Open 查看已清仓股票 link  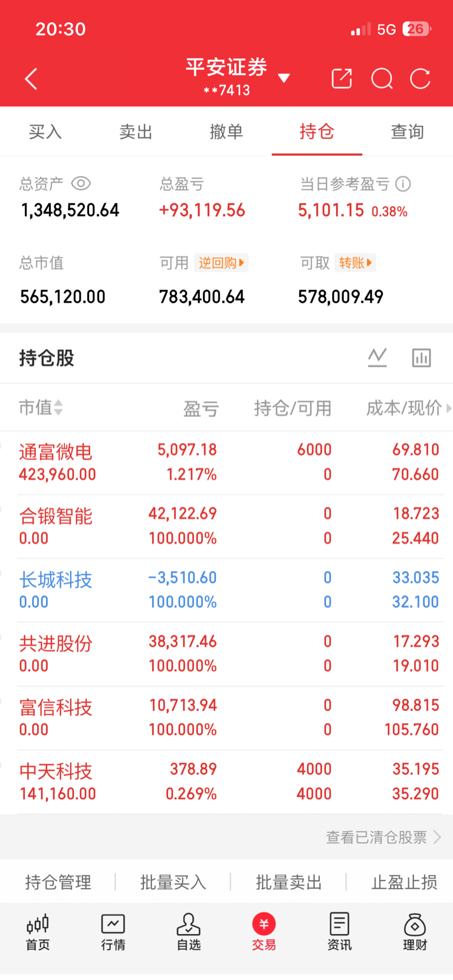coord(383,837)
